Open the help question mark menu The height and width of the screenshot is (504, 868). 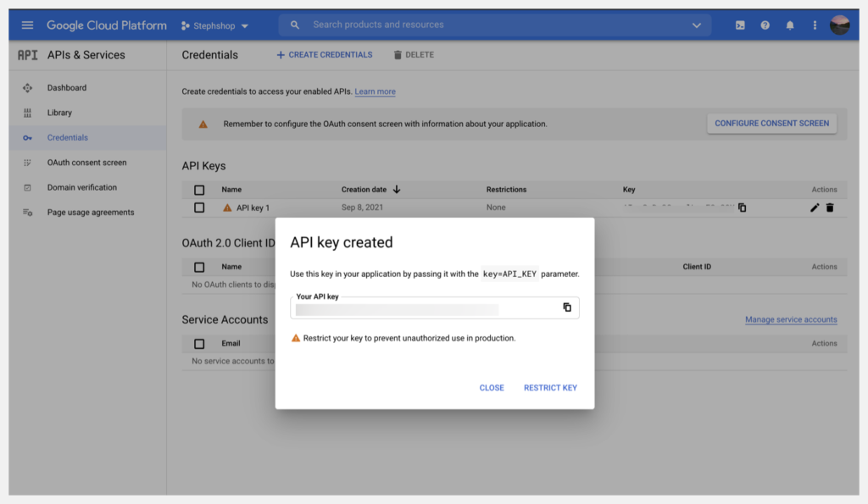pos(765,25)
